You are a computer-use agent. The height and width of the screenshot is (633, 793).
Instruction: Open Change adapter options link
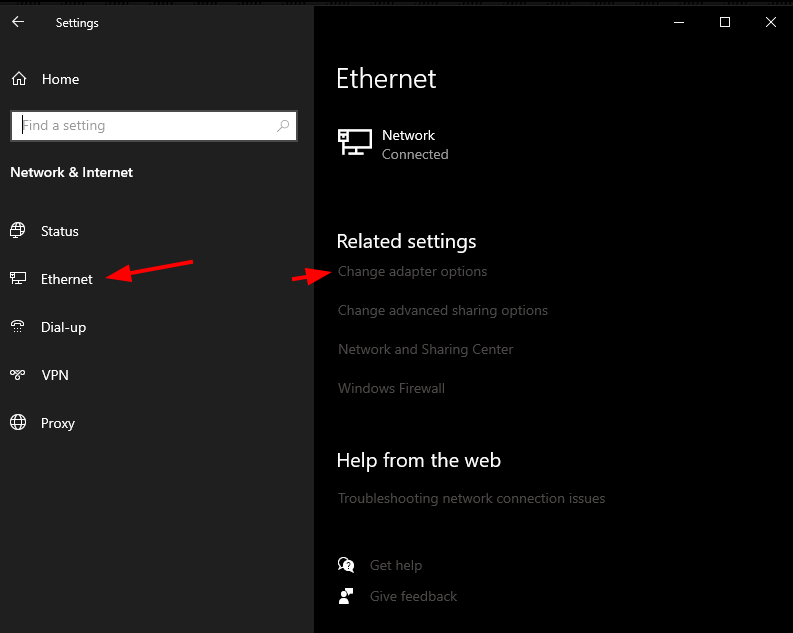412,272
